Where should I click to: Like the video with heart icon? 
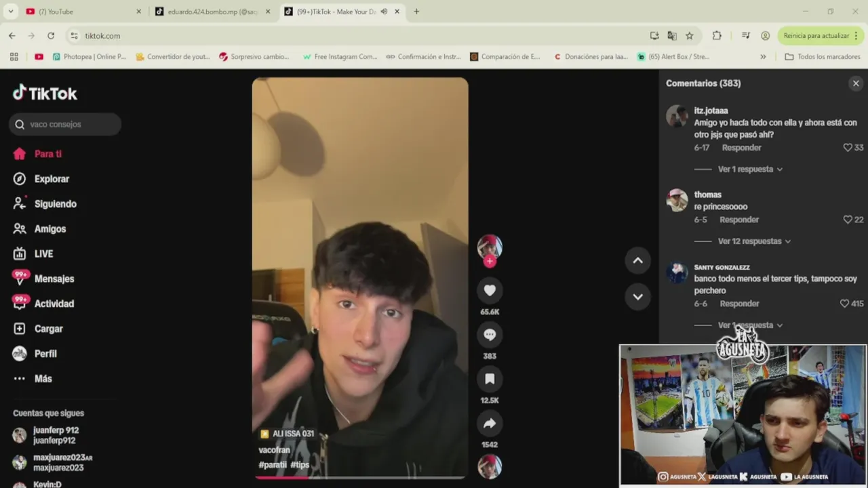point(490,291)
